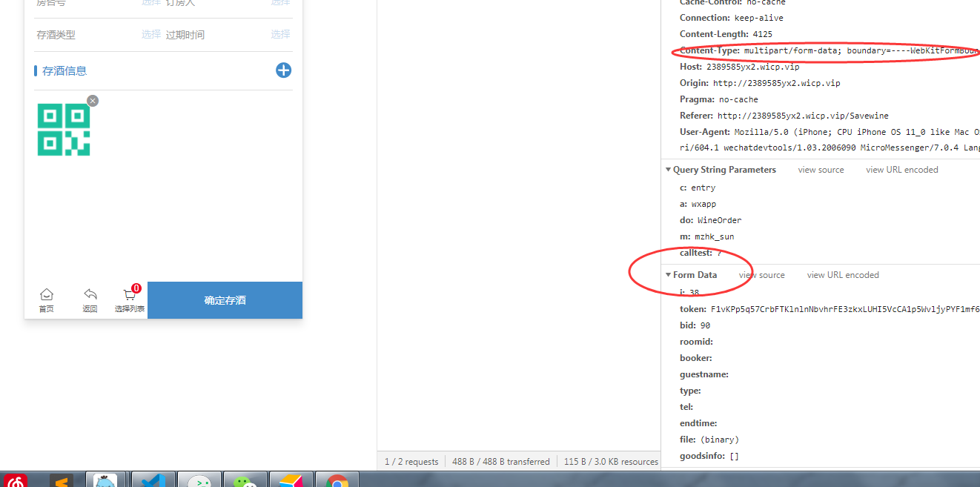Open WeChat from the taskbar

pyautogui.click(x=245, y=481)
